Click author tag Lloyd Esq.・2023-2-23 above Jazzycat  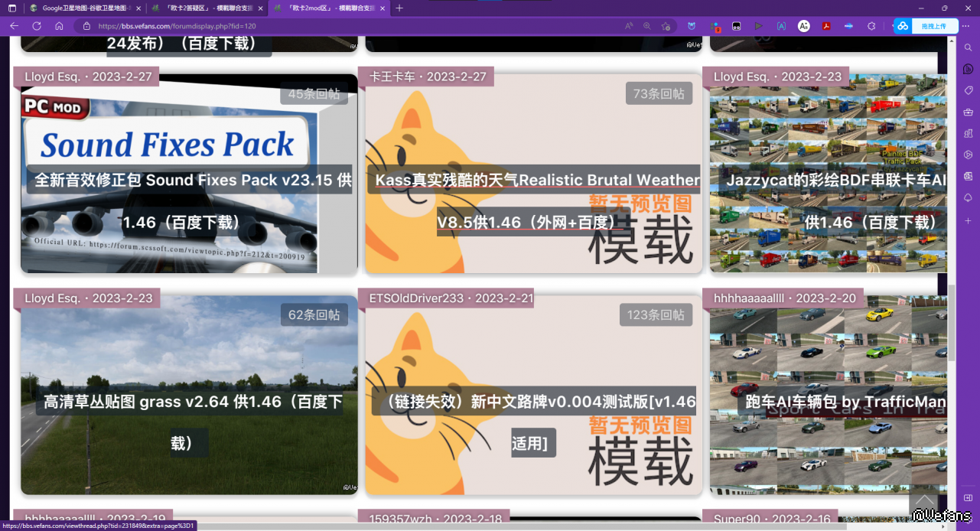pos(777,77)
